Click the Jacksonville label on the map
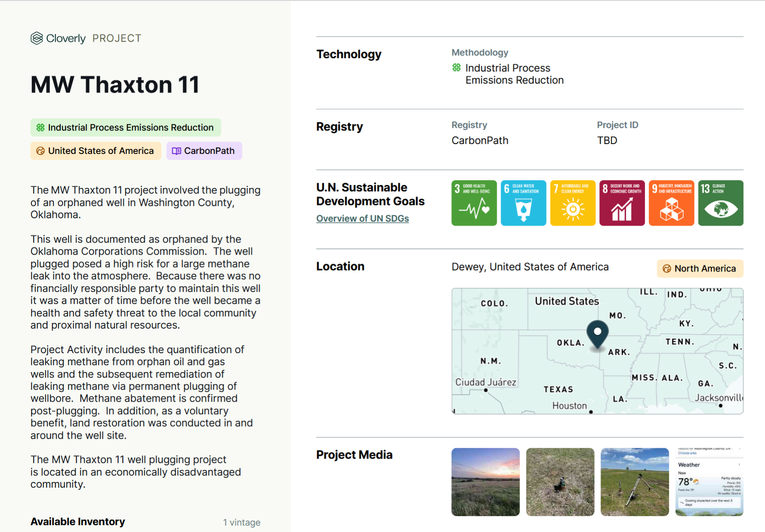This screenshot has width=765, height=532. pos(719,398)
